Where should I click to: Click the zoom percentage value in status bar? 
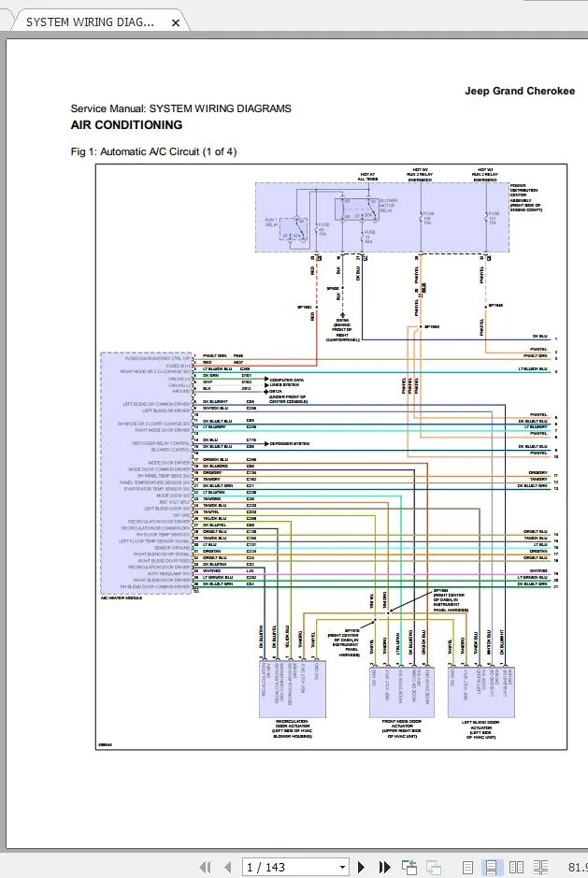[578, 867]
